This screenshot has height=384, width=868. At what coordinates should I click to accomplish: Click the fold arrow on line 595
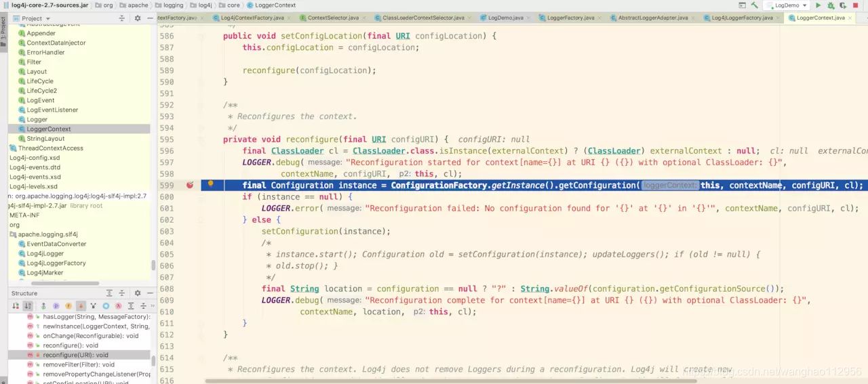[202, 139]
